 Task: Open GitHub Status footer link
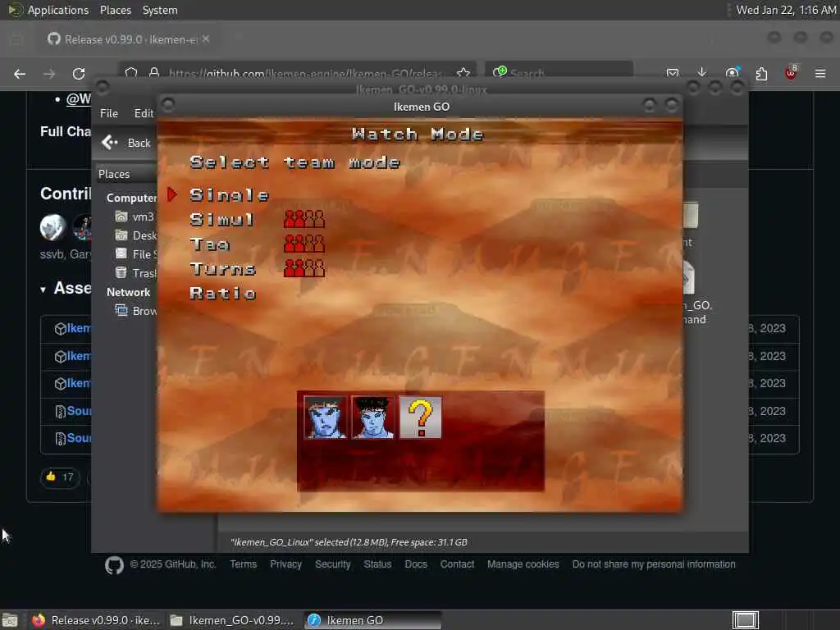(377, 564)
